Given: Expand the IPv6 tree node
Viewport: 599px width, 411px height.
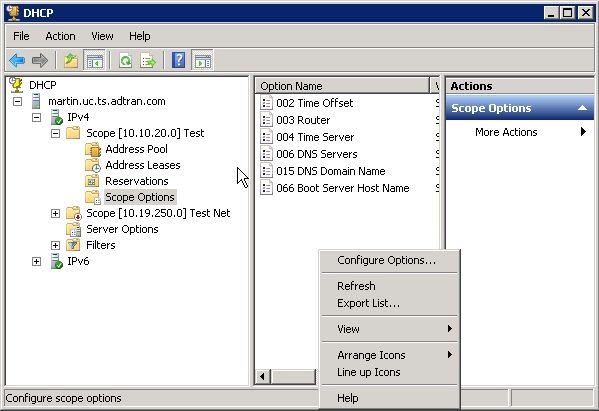Looking at the screenshot, I should coord(36,262).
